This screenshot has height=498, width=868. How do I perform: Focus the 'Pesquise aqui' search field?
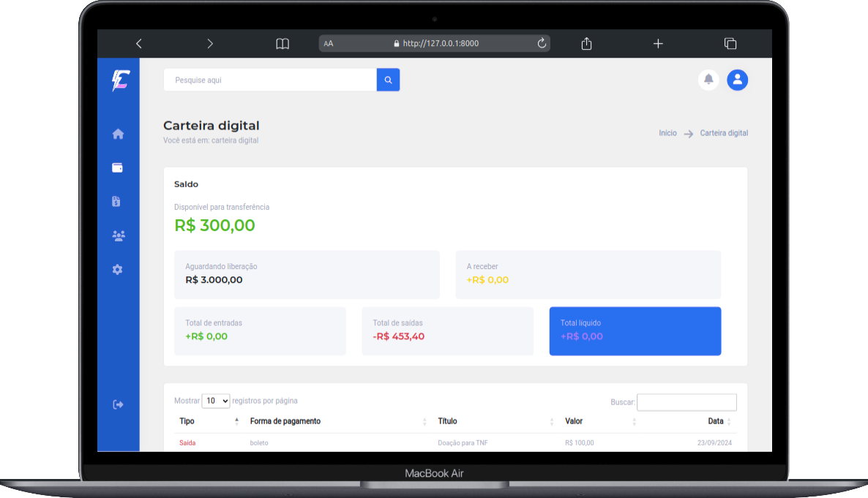click(270, 80)
